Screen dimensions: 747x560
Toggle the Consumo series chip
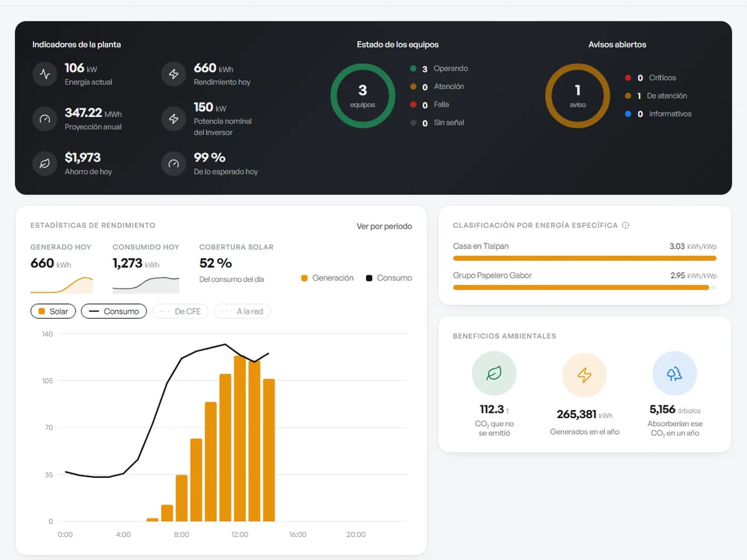(114, 311)
